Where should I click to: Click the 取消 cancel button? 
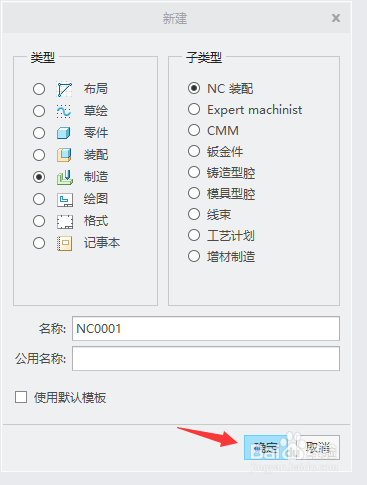(318, 447)
